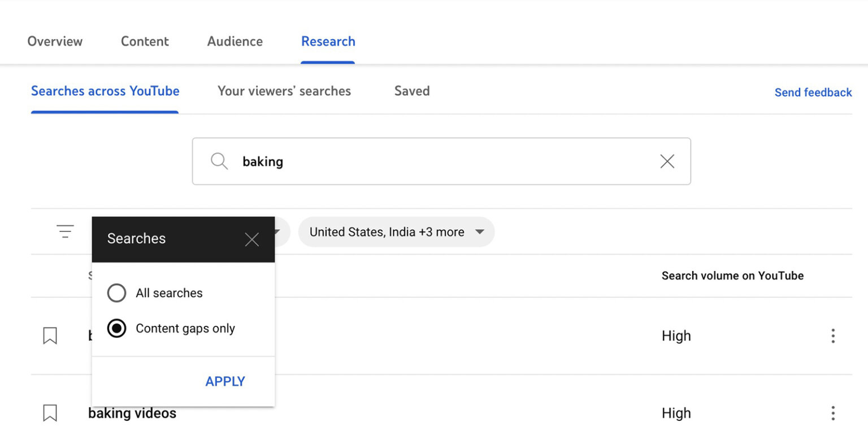Switch to the Audience tab
The image size is (868, 448).
pos(235,41)
